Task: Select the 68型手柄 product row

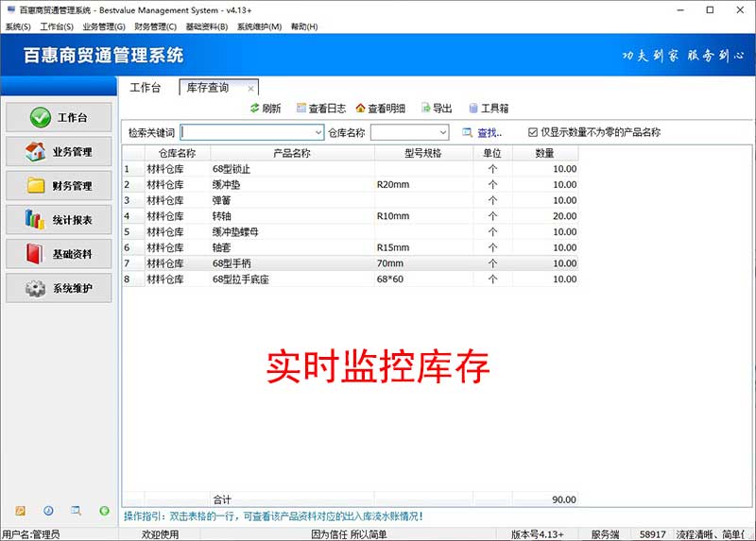Action: (x=350, y=263)
